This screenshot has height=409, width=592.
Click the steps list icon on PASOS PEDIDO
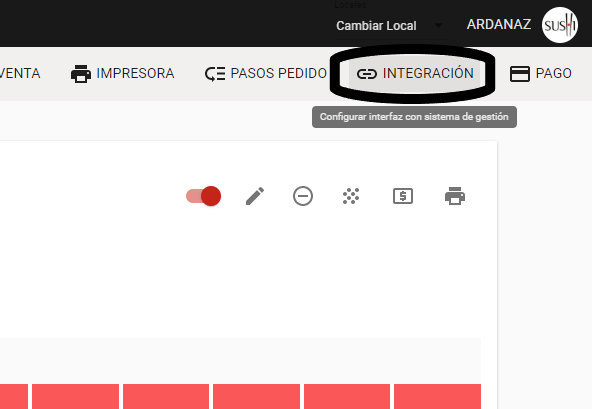(215, 74)
